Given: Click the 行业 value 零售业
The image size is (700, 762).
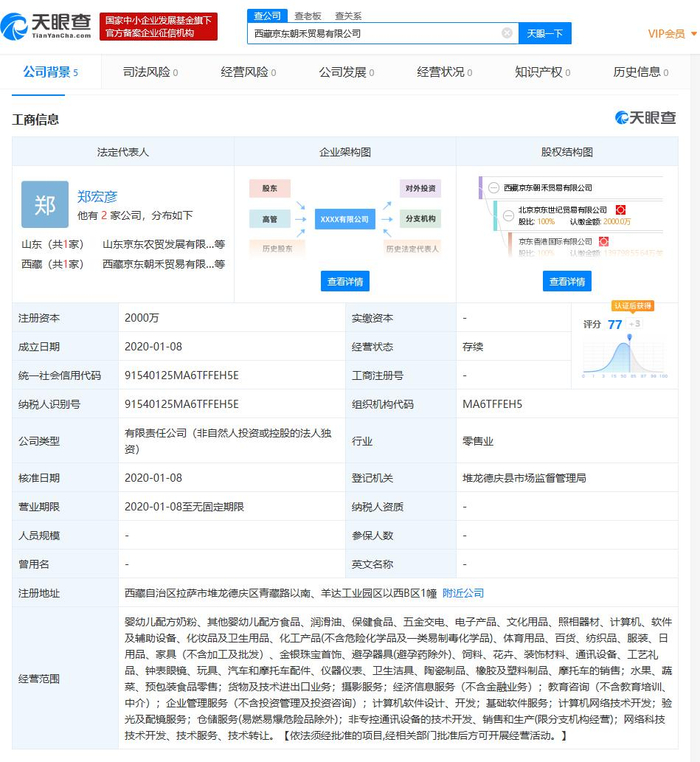Looking at the screenshot, I should (478, 441).
